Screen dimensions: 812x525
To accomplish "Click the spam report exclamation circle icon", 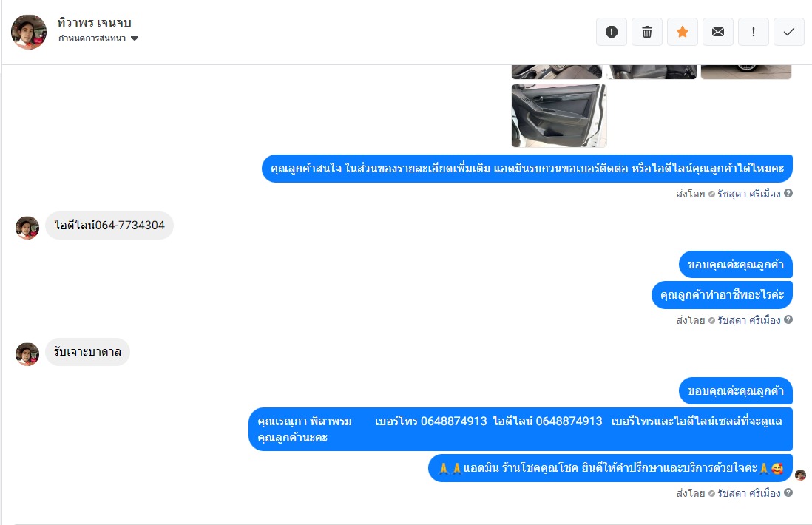I will tap(612, 32).
